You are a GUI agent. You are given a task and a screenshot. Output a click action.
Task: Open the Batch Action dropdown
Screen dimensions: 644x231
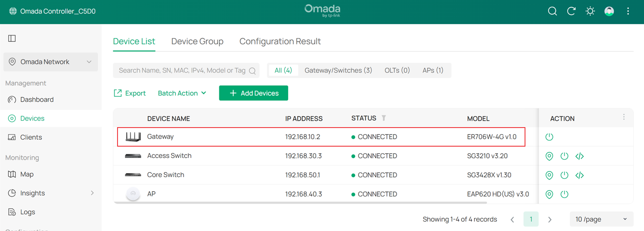click(182, 93)
